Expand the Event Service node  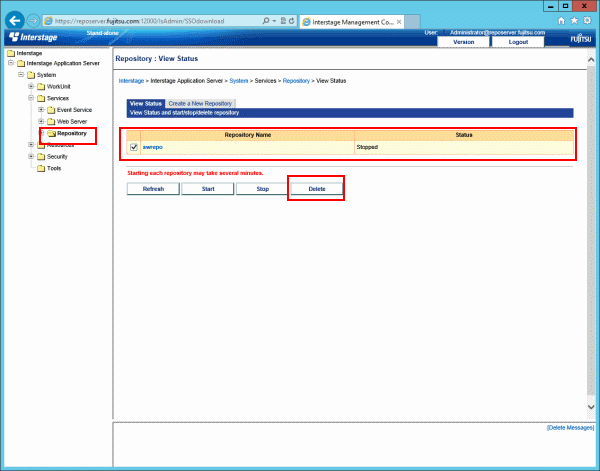(41, 109)
